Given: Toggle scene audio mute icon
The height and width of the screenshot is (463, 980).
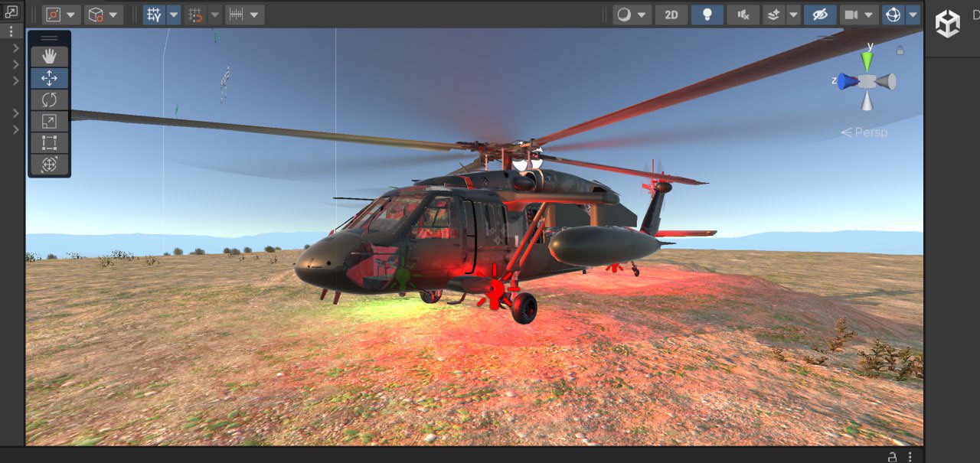Looking at the screenshot, I should [x=743, y=15].
